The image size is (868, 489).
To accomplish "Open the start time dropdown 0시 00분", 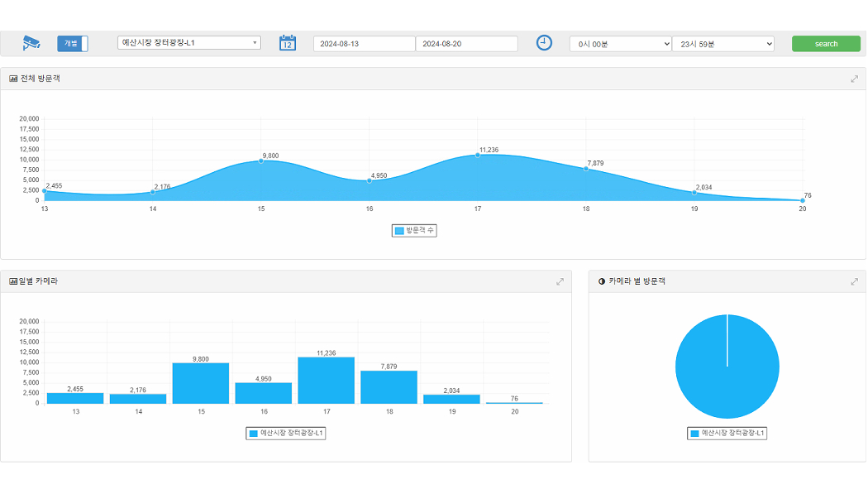I will click(x=620, y=44).
